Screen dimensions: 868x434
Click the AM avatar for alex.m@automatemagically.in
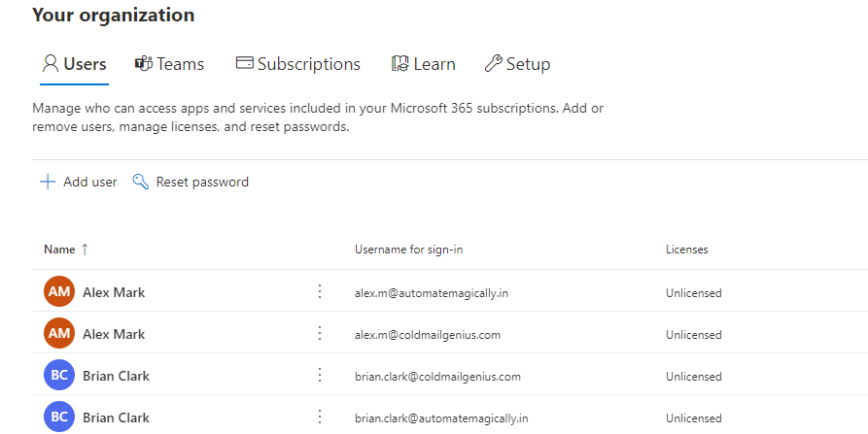[x=58, y=291]
